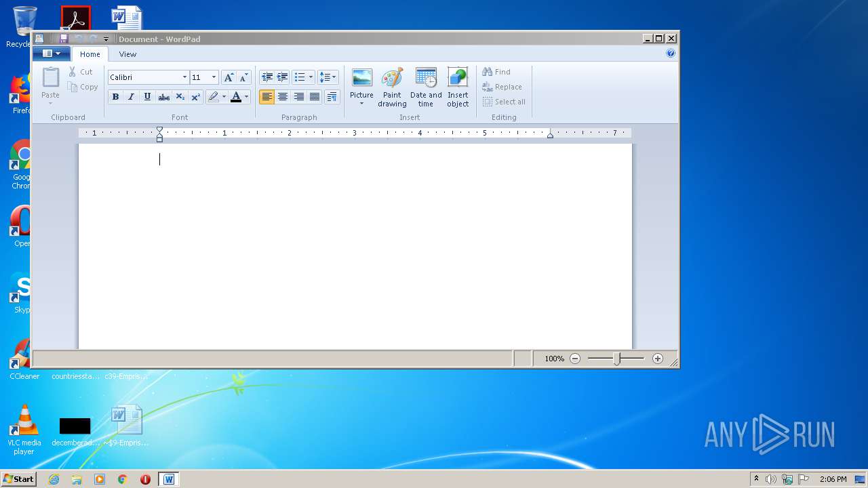Apply the text highlight color

click(214, 97)
